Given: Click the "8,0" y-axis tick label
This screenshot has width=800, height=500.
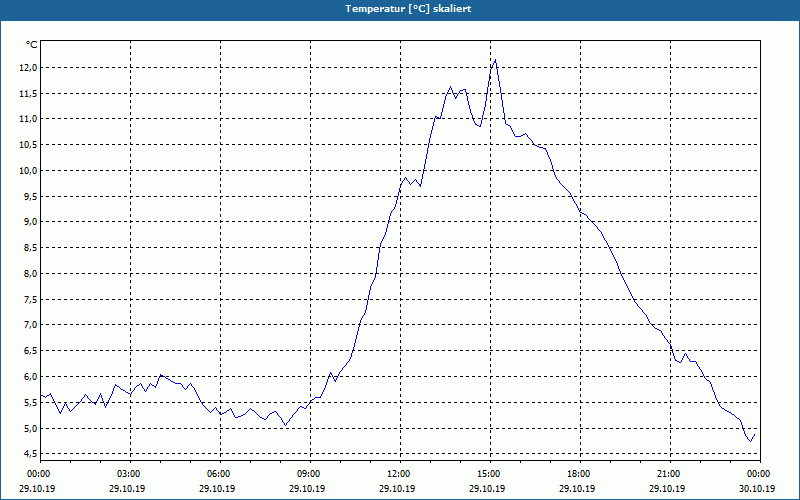Looking at the screenshot, I should coord(31,273).
